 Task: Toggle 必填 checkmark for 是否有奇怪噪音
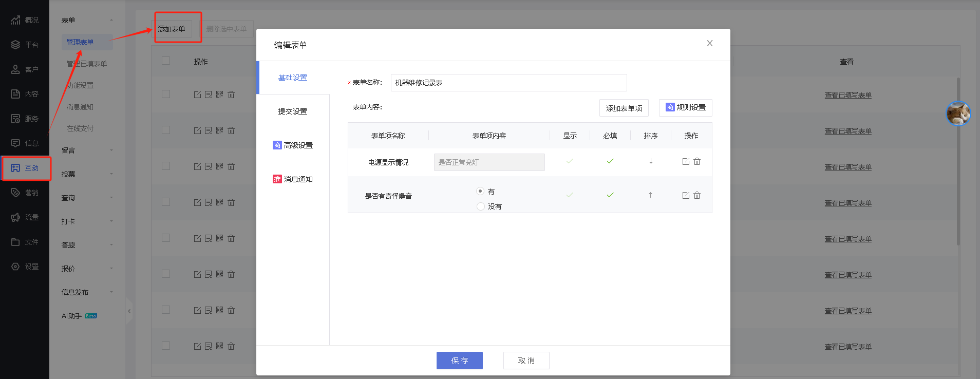[610, 195]
